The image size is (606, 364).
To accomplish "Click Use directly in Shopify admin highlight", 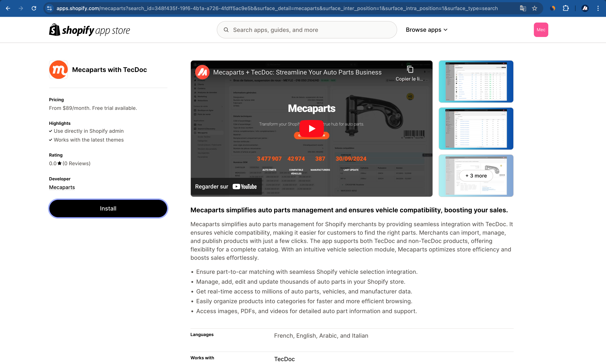I will point(89,131).
